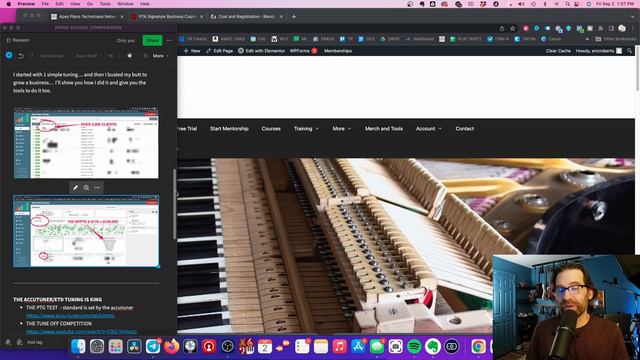Open the Dashboard bookmark
640x360 pixels.
click(420, 39)
